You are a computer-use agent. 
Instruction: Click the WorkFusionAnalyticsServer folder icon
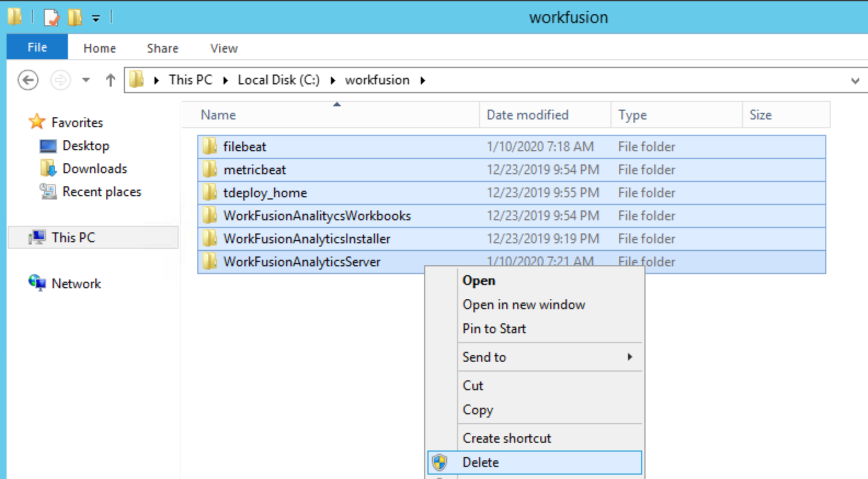[x=210, y=261]
